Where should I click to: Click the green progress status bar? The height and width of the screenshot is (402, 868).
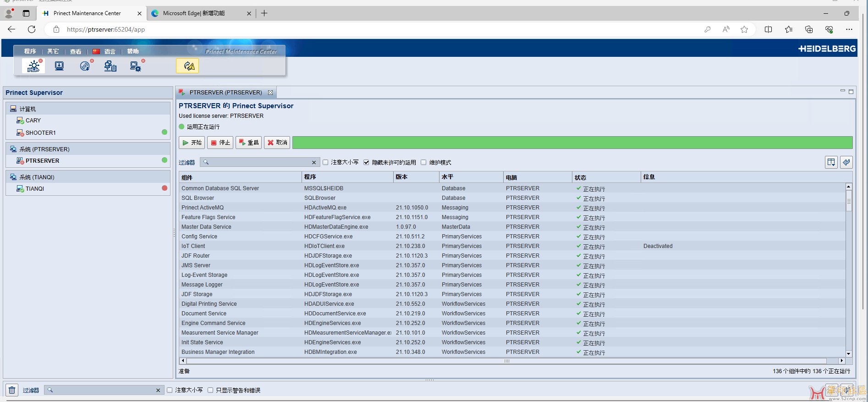572,143
